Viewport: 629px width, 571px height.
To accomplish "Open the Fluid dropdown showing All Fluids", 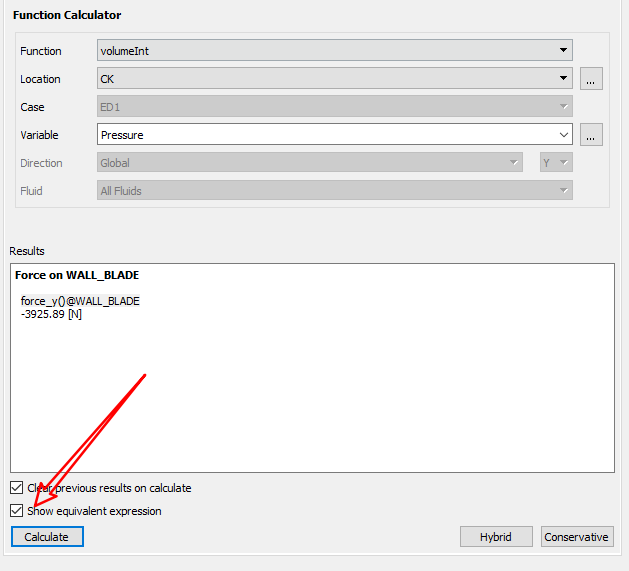I will (334, 191).
